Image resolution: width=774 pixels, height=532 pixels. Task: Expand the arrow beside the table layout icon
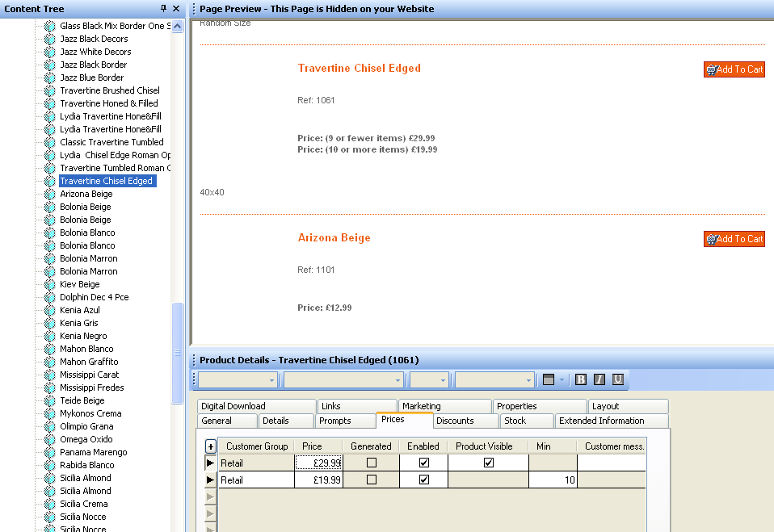pos(562,379)
